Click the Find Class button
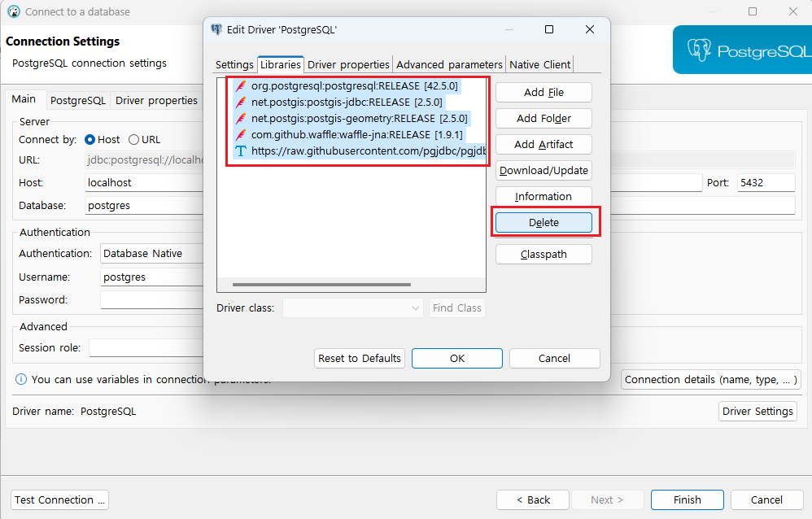The width and height of the screenshot is (812, 519). pos(456,308)
